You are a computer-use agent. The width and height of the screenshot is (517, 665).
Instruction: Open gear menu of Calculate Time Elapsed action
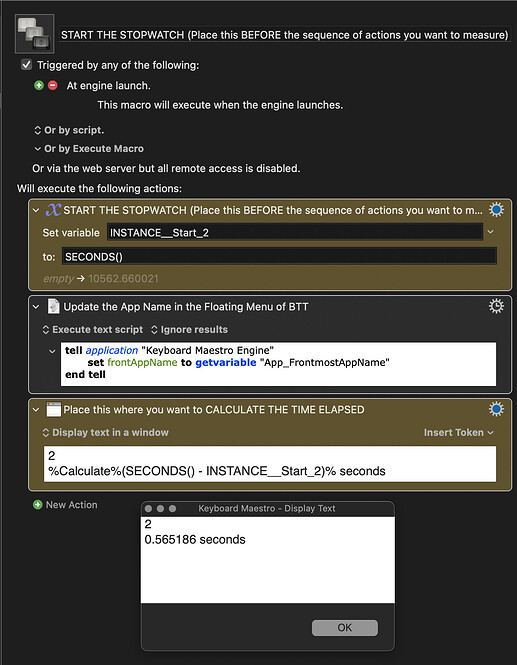pyautogui.click(x=496, y=409)
